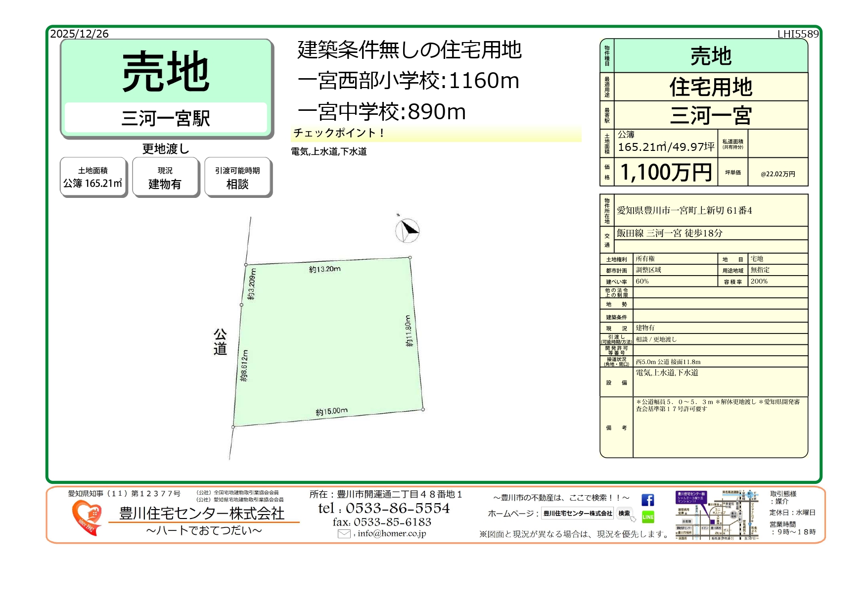Click the tel 0533-86-5554 phone number
Viewport: 868px width, 614px height.
(384, 508)
